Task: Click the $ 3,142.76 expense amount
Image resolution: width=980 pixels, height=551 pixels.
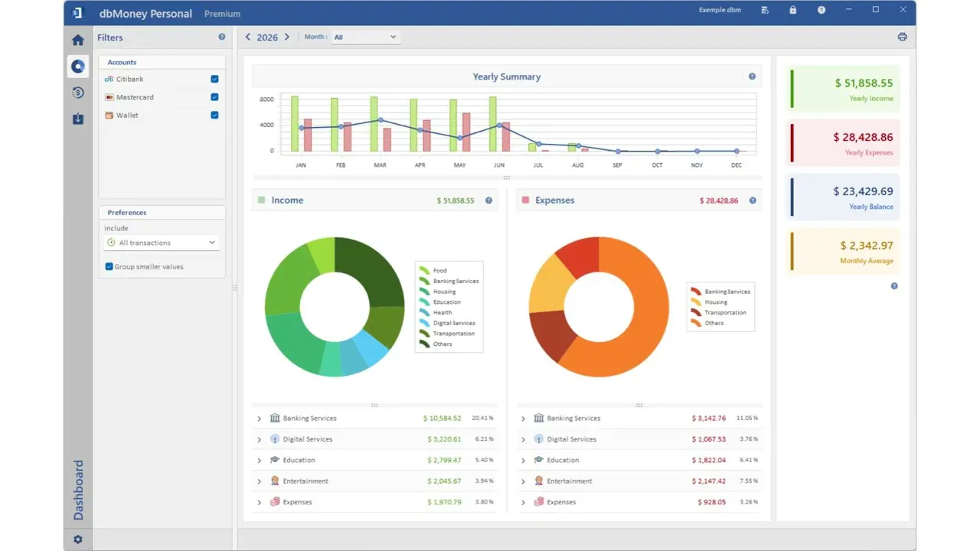Action: tap(708, 419)
